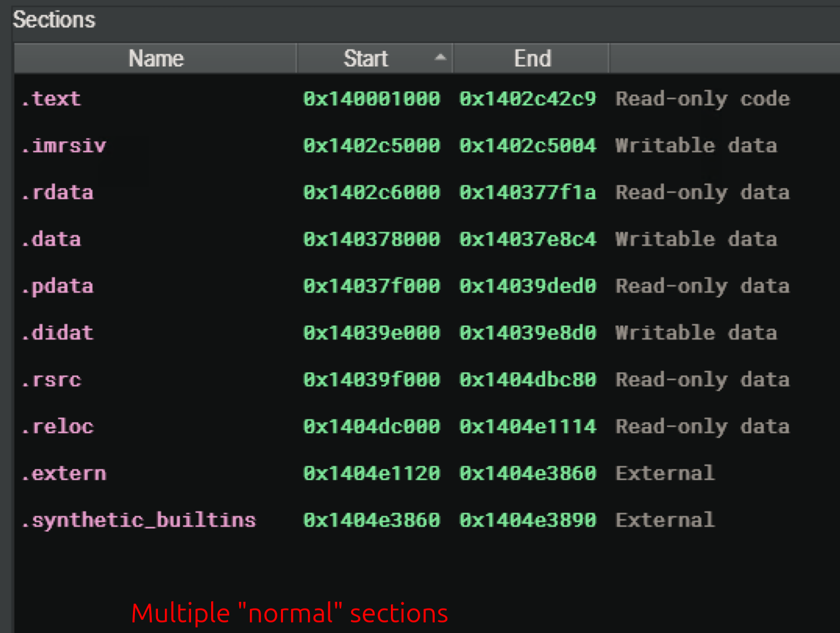Image resolution: width=840 pixels, height=633 pixels.
Task: Jump to .text end address 0x1402c42c9
Action: pyautogui.click(x=528, y=99)
